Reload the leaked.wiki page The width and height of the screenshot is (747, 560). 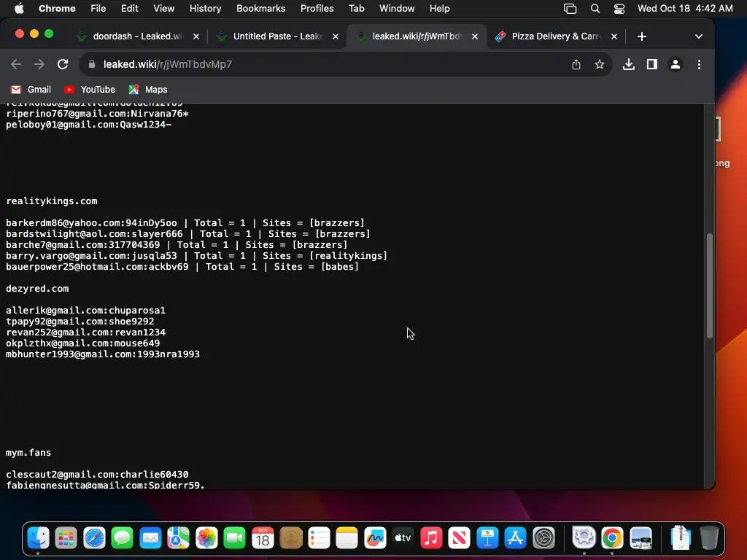(63, 64)
